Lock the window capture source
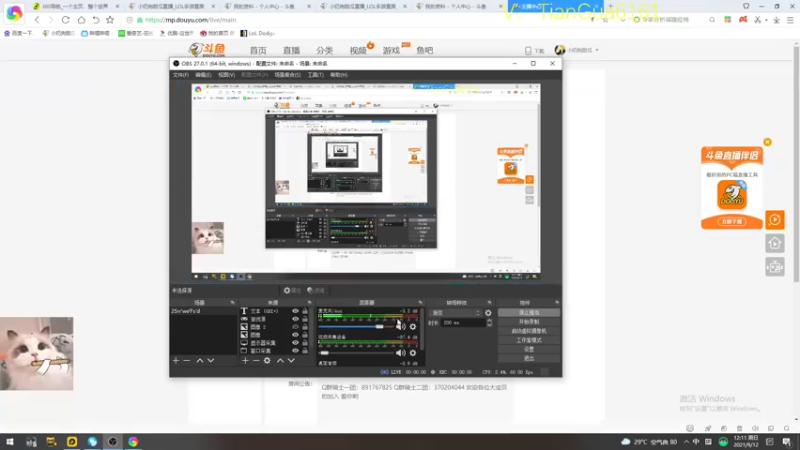This screenshot has height=450, width=800. coord(305,351)
